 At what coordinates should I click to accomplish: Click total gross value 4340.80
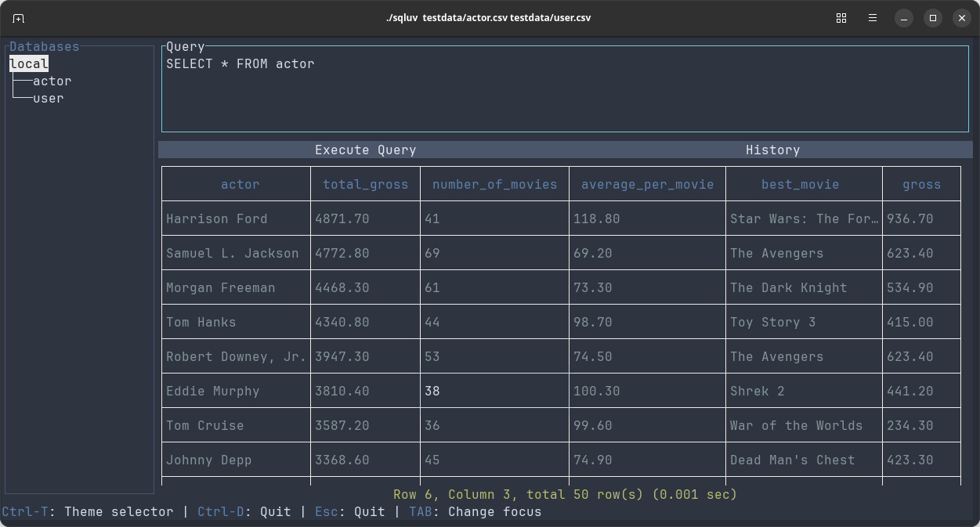(x=342, y=323)
